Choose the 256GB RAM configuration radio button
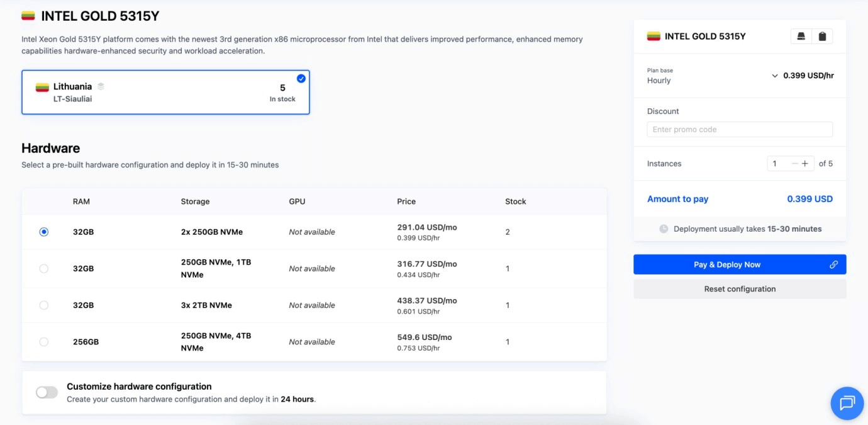 (x=43, y=342)
